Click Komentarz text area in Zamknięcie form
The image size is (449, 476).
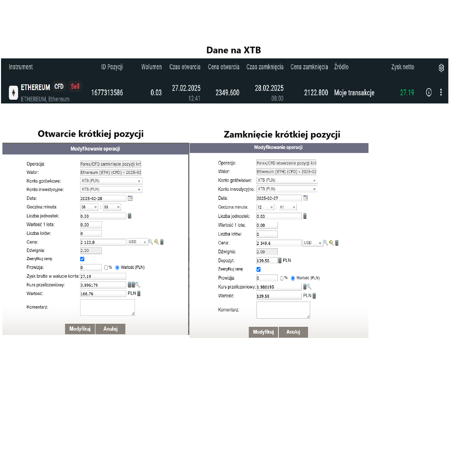283,310
